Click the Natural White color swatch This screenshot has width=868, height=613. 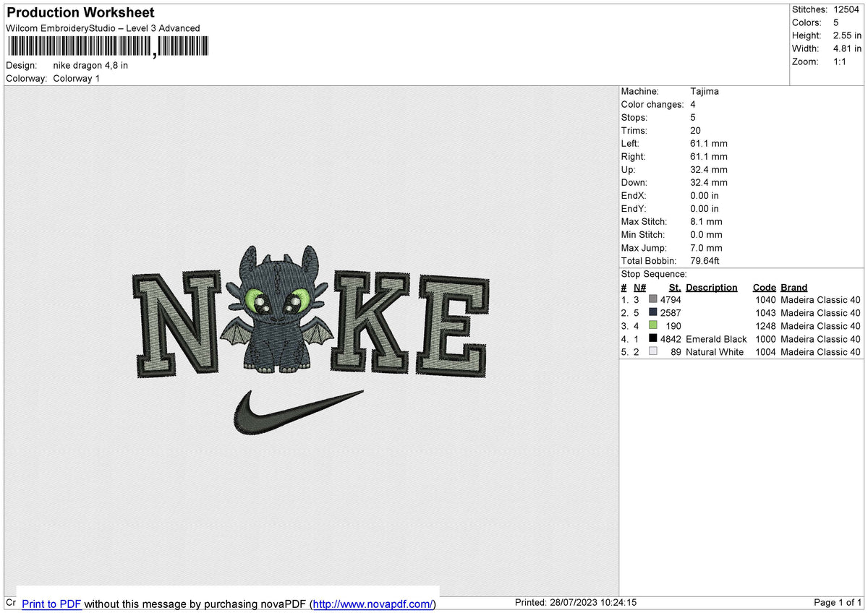[653, 352]
